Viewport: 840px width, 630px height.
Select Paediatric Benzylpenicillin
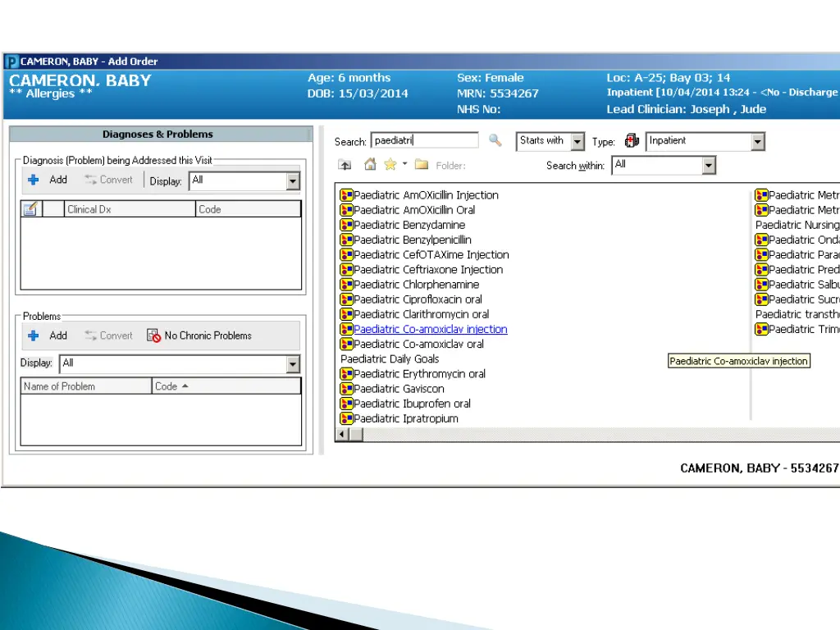pyautogui.click(x=413, y=240)
